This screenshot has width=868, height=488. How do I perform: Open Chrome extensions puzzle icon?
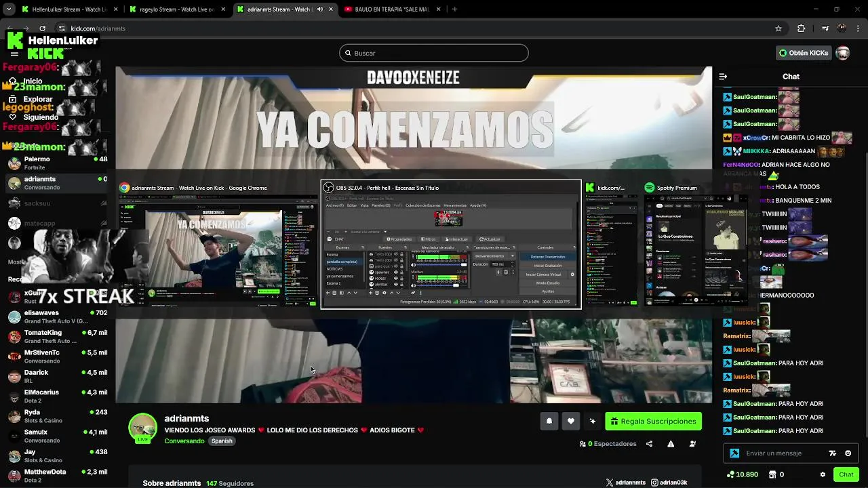coord(802,28)
